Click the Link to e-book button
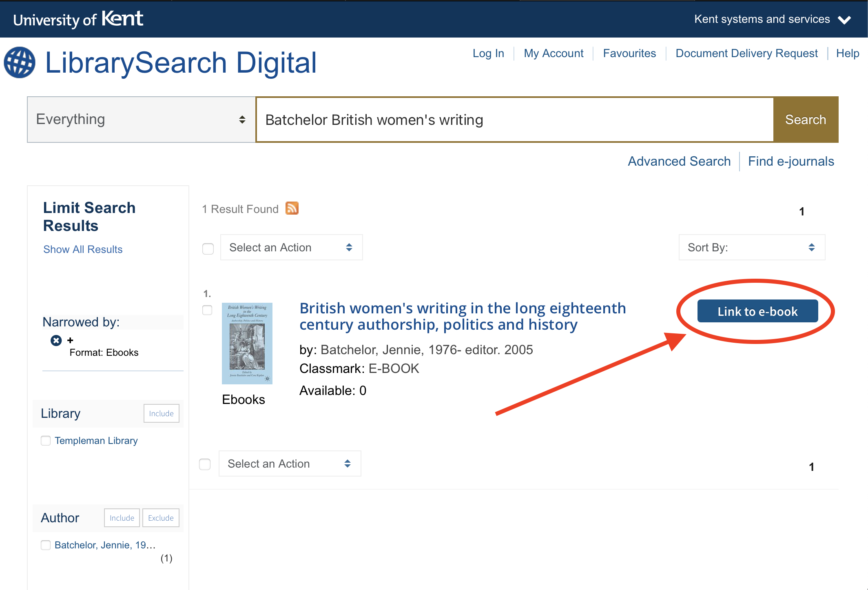This screenshot has width=868, height=590. (757, 311)
